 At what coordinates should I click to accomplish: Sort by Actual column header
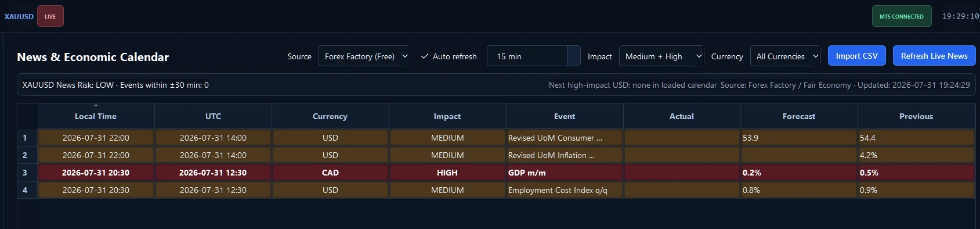pyautogui.click(x=682, y=116)
